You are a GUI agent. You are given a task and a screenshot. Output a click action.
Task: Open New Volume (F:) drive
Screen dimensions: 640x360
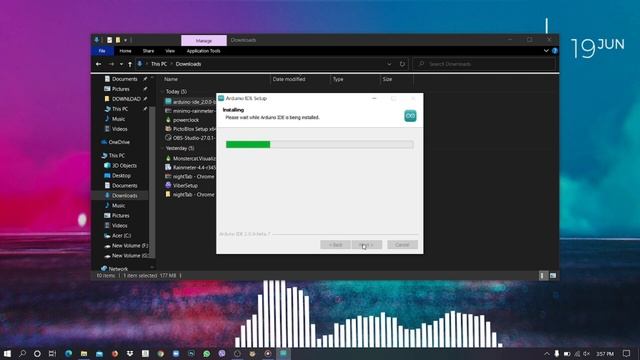point(130,246)
